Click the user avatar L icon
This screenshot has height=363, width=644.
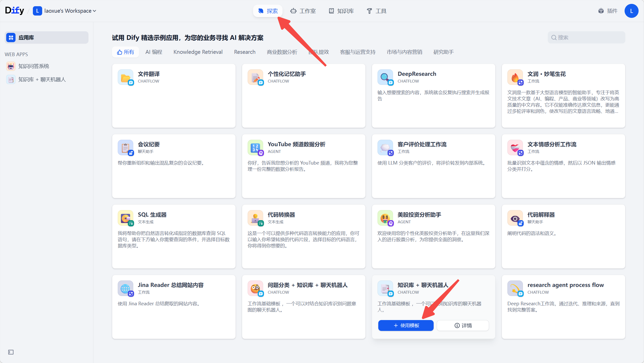(631, 11)
